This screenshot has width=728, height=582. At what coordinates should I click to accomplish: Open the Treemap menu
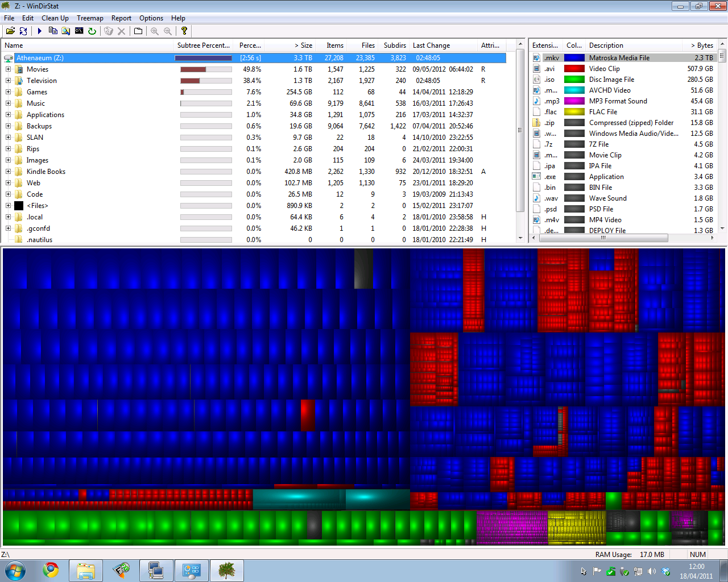coord(90,18)
